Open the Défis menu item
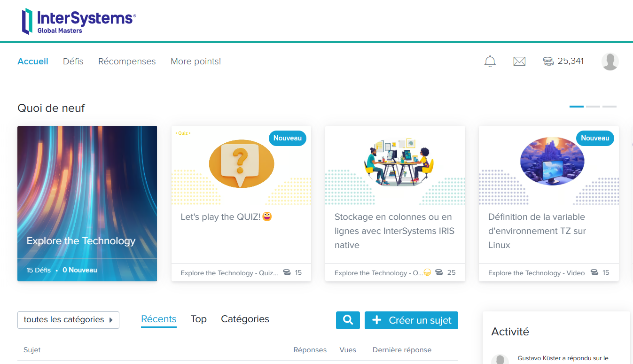The image size is (633, 364). [x=73, y=62]
